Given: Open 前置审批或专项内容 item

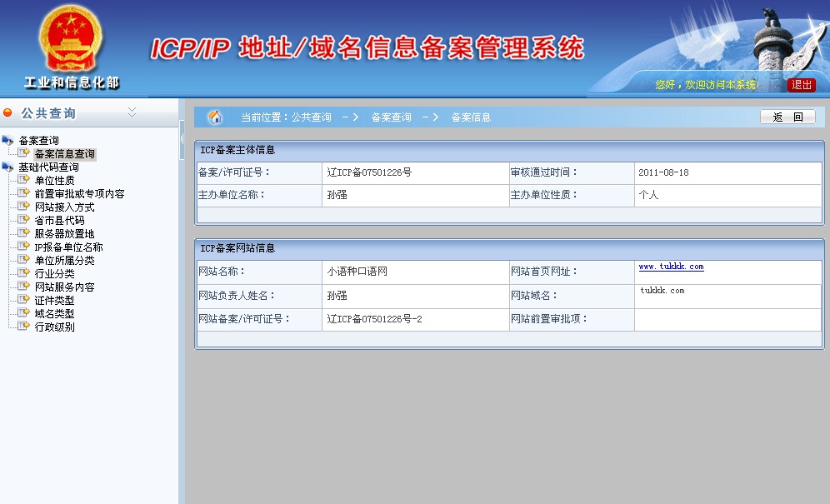Looking at the screenshot, I should pyautogui.click(x=79, y=193).
